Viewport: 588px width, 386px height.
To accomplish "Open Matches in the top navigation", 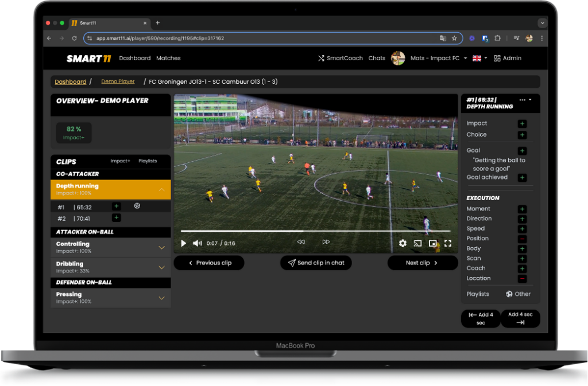I will coord(168,59).
